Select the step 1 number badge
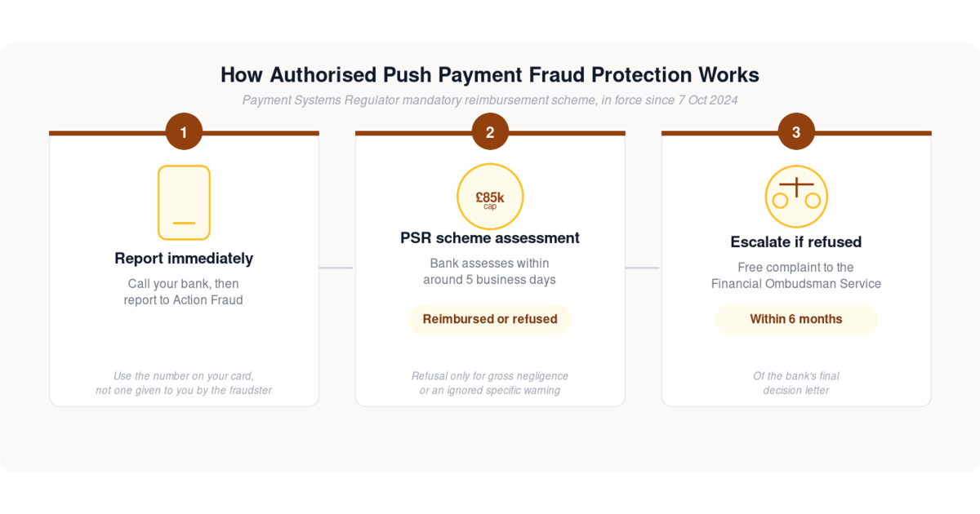This screenshot has width=980, height=514. tap(184, 131)
